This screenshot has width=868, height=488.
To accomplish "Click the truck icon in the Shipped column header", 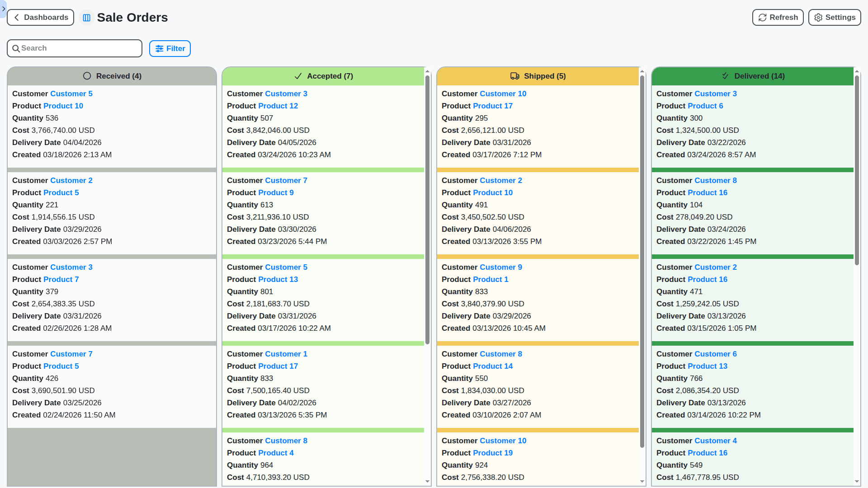I will [x=515, y=76].
